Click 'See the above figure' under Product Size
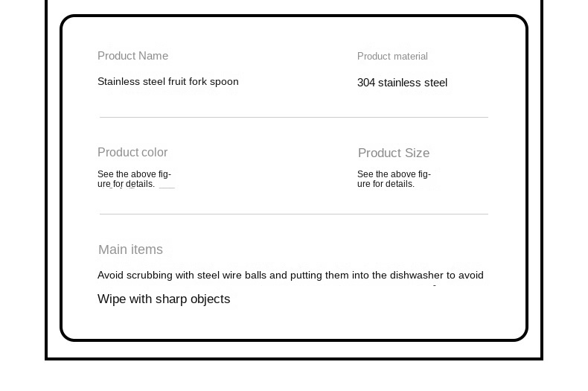This screenshot has height=391, width=588. (394, 179)
